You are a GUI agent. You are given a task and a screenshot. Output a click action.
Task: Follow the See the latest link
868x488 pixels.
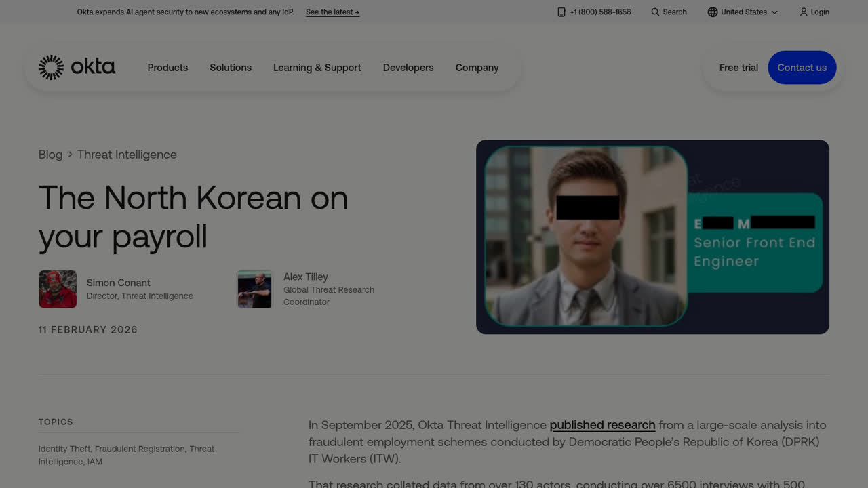[x=332, y=12]
